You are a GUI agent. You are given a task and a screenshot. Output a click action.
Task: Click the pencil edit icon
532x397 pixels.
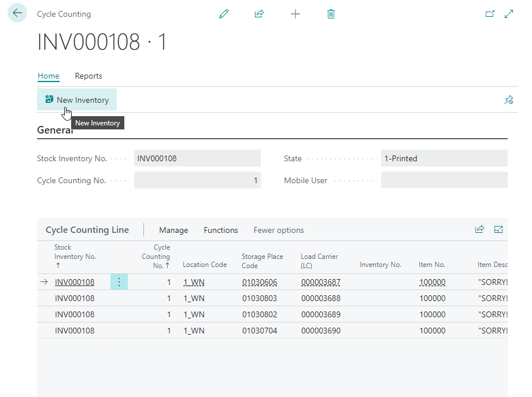(224, 14)
